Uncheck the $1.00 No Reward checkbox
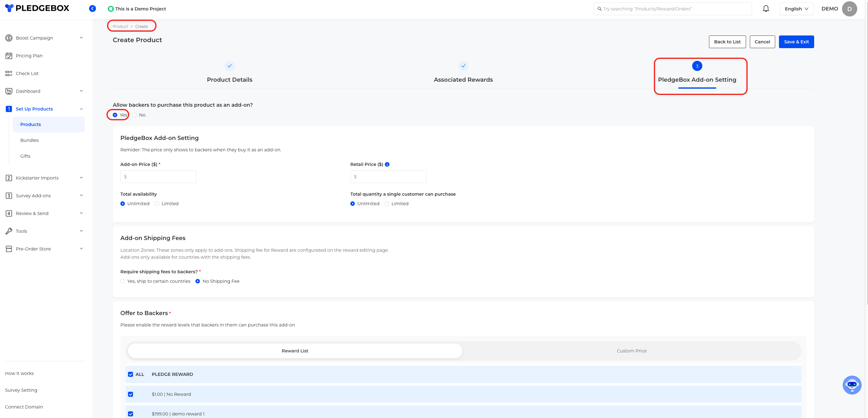The height and width of the screenshot is (418, 868). [x=131, y=395]
